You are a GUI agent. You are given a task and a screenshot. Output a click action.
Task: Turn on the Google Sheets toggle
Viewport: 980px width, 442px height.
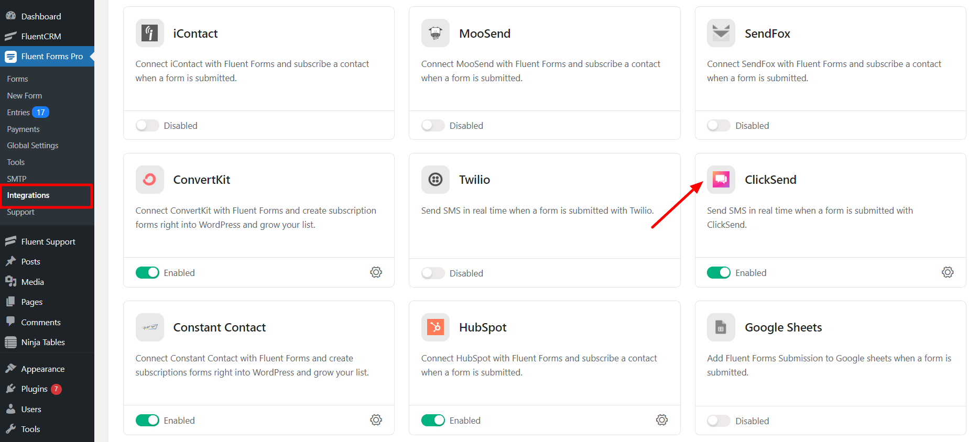[718, 421]
